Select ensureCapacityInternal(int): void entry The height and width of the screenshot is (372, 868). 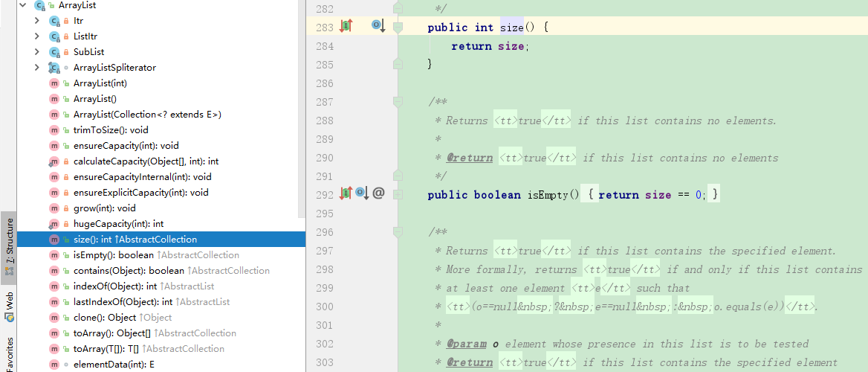tap(142, 177)
